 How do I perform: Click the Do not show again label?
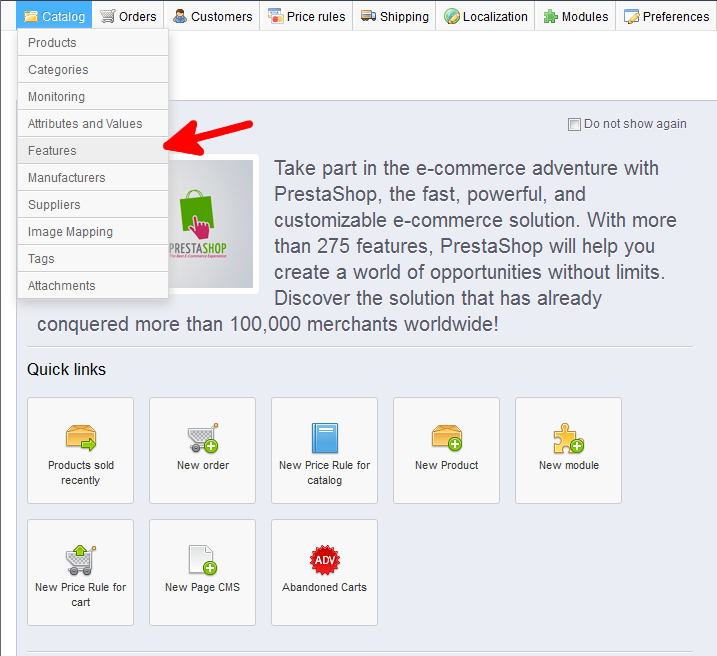click(635, 124)
